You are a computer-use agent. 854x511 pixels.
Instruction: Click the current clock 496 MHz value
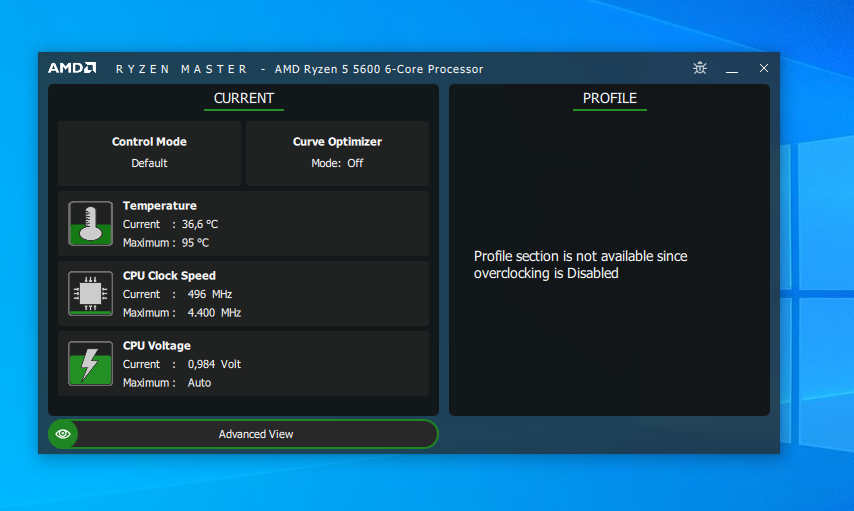(x=210, y=294)
